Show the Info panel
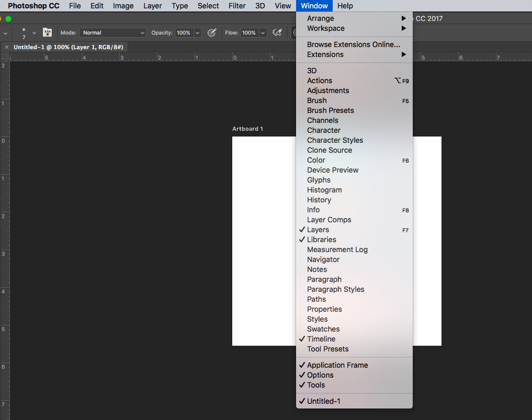 [x=354, y=210]
